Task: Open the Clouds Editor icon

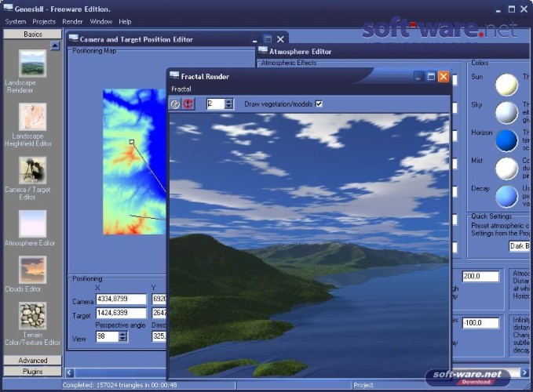Action: tap(32, 270)
